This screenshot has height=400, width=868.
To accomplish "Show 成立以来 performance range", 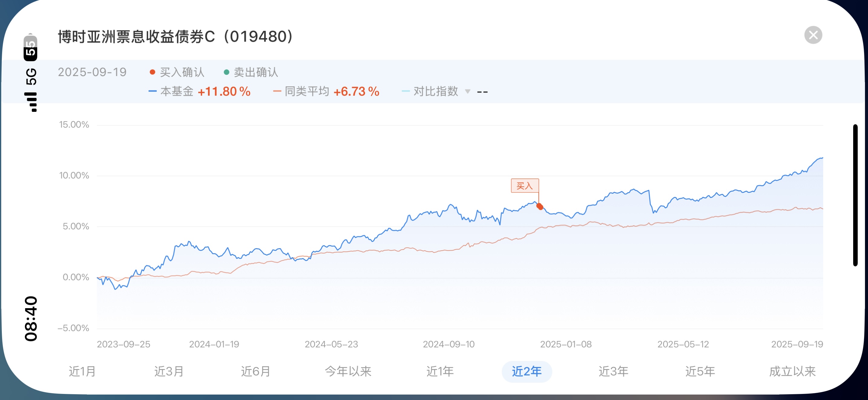I will pyautogui.click(x=792, y=371).
